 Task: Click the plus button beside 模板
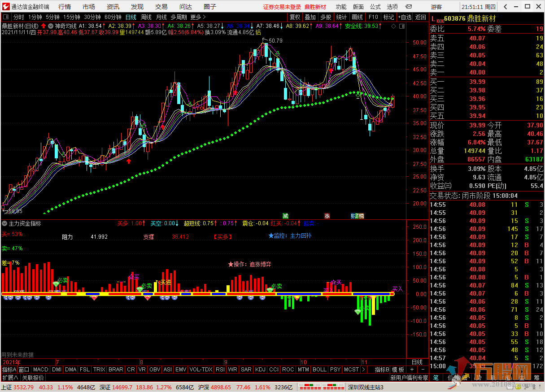click(x=412, y=370)
